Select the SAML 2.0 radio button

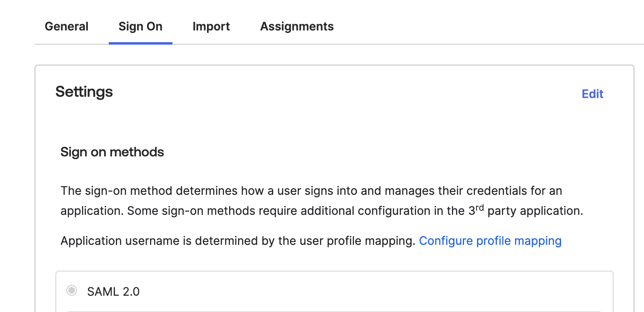(72, 290)
